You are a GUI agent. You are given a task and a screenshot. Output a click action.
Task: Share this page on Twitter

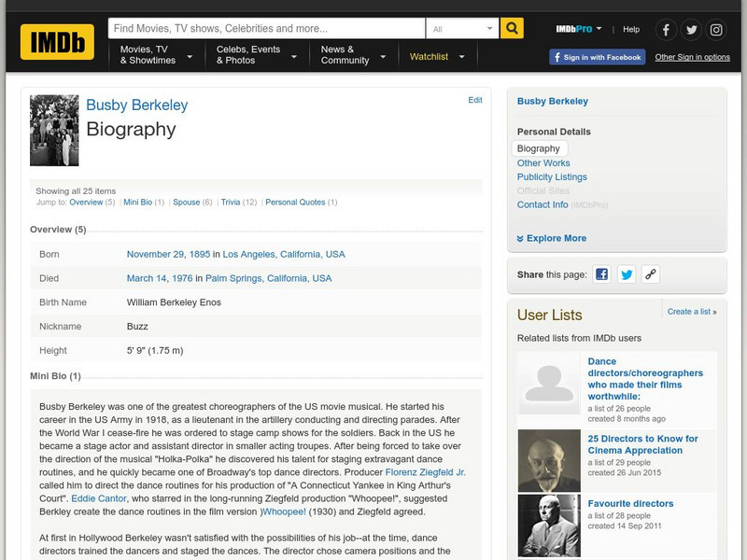tap(627, 274)
